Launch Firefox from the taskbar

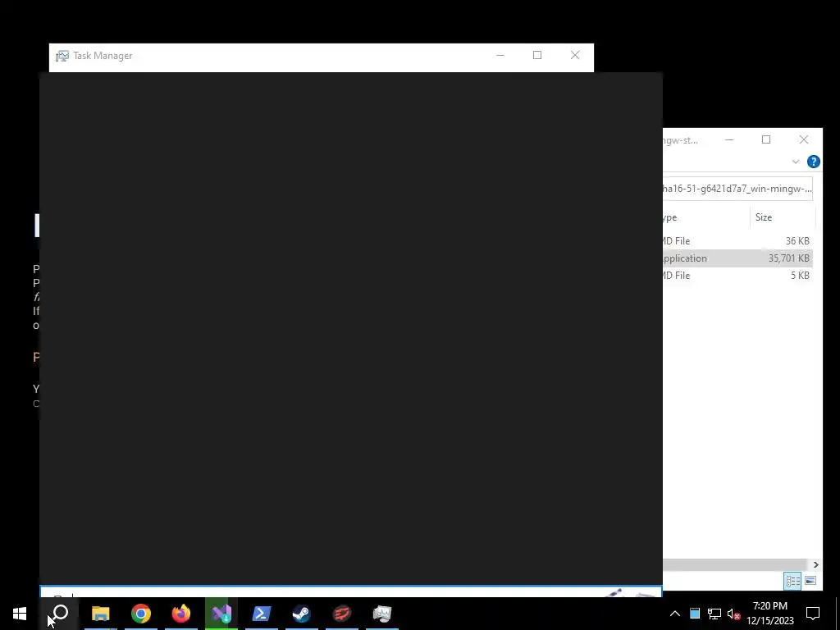pyautogui.click(x=181, y=614)
